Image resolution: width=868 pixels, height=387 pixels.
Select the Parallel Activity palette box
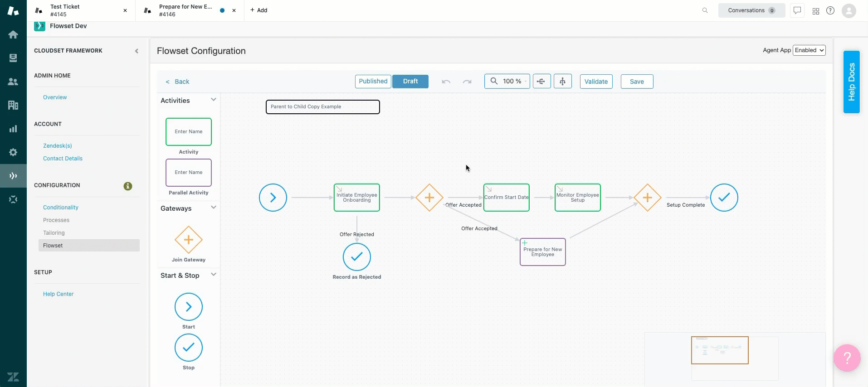189,173
